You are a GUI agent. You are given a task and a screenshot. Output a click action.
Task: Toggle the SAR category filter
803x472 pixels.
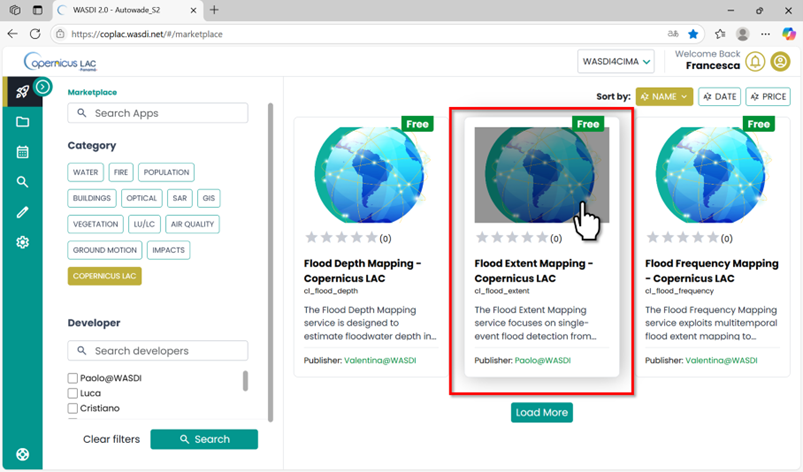point(180,198)
